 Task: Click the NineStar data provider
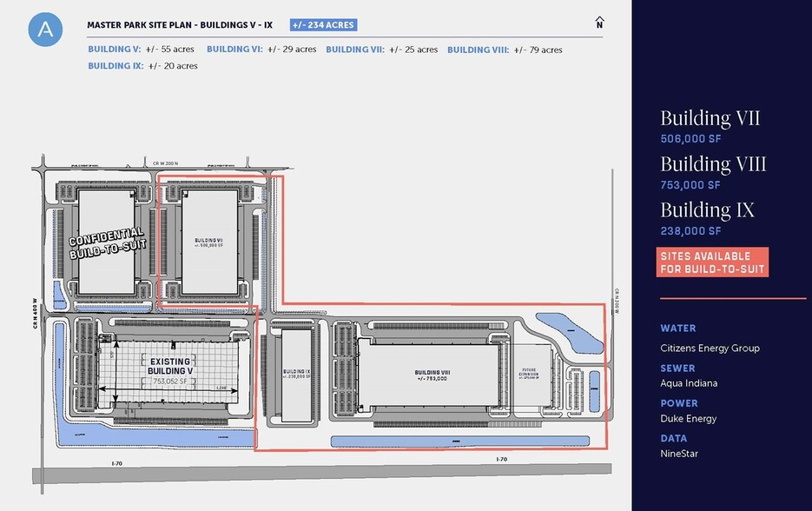click(x=680, y=454)
